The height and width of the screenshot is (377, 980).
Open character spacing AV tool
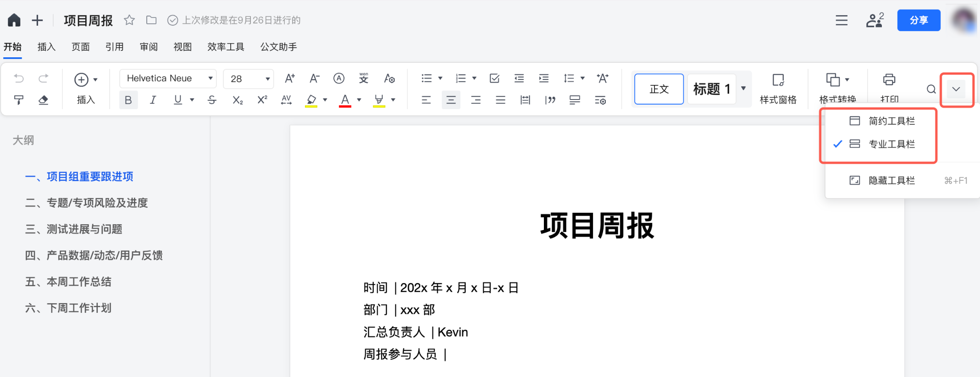click(x=287, y=100)
